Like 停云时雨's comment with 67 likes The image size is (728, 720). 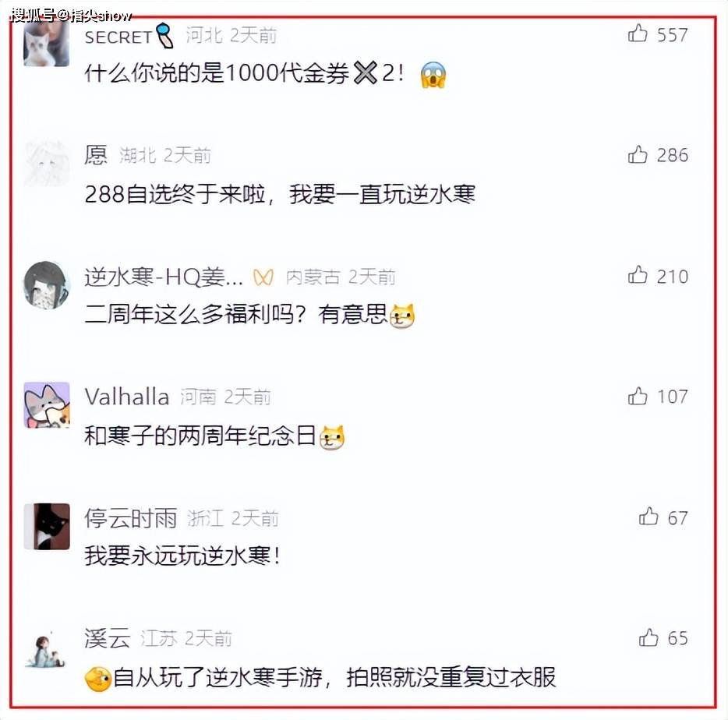click(648, 517)
